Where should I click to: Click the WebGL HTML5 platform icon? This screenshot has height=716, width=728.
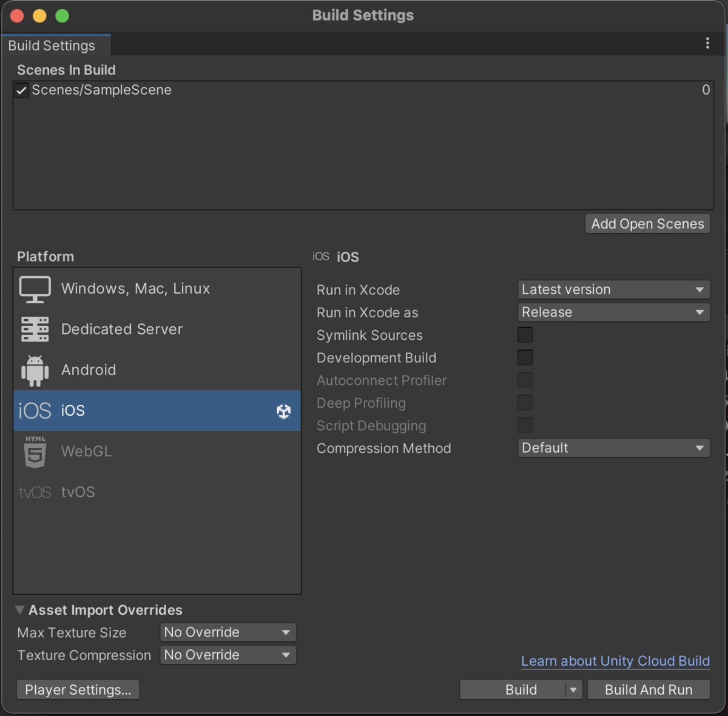35,451
